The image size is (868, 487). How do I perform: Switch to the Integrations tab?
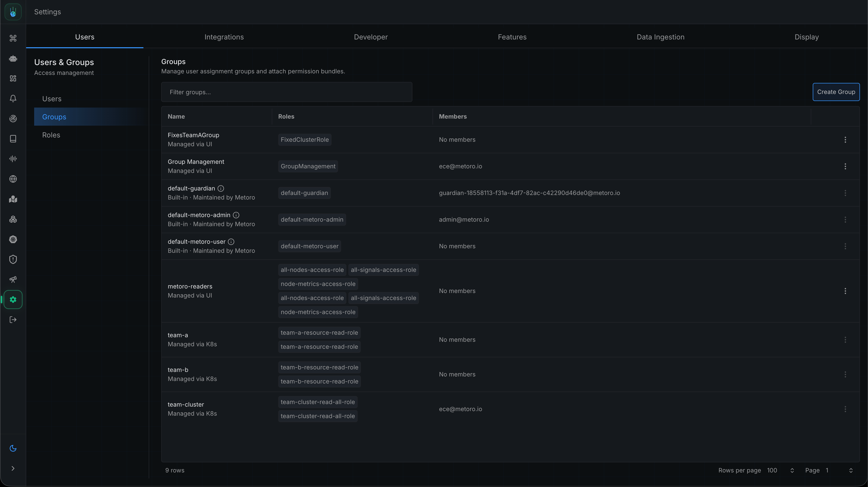[x=224, y=37]
